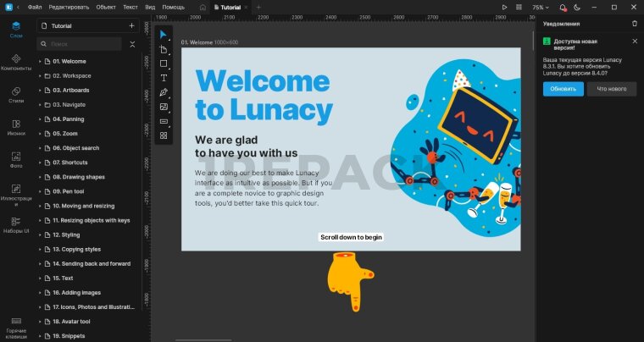Click the notifications bell icon

[x=562, y=7]
